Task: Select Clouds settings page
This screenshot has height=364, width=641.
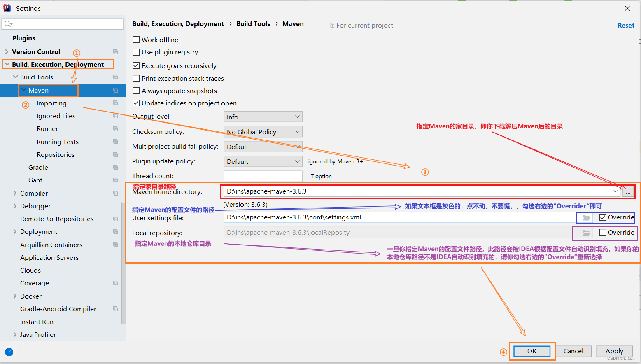Action: (30, 271)
